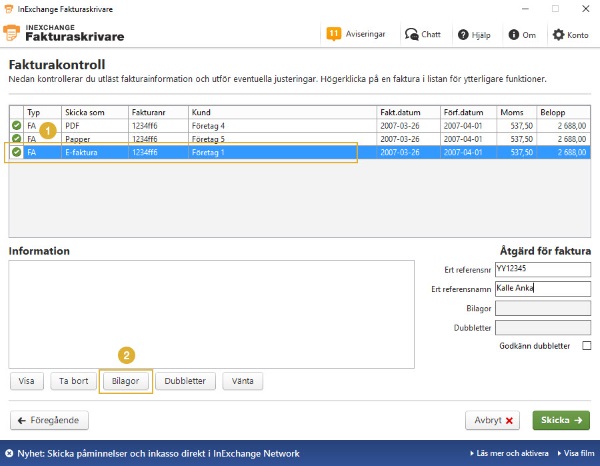Sort by Förf.datum column header
The width and height of the screenshot is (600, 466).
click(x=468, y=112)
